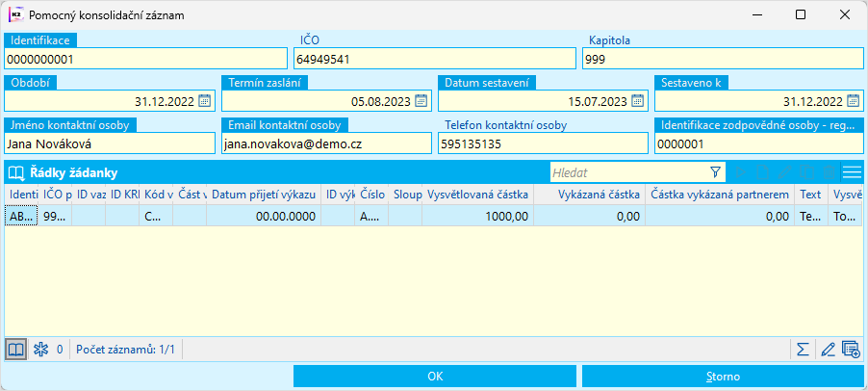Maximize the Pomocný konsolidační záznam window
This screenshot has width=868, height=391.
click(801, 15)
